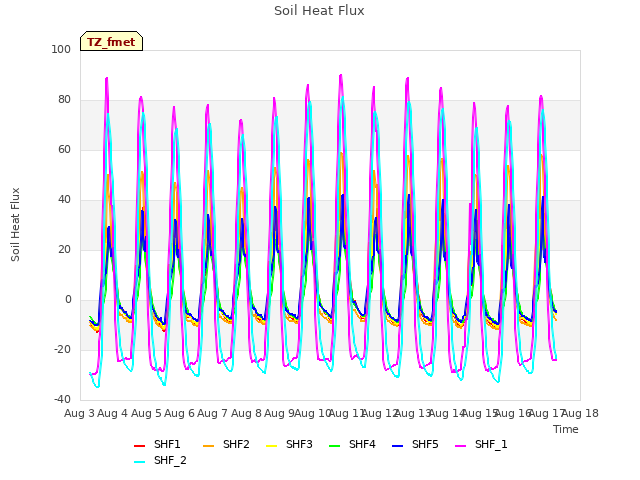This screenshot has height=480, width=640.
Task: Toggle the SHF3 legend entry
Action: [289, 444]
